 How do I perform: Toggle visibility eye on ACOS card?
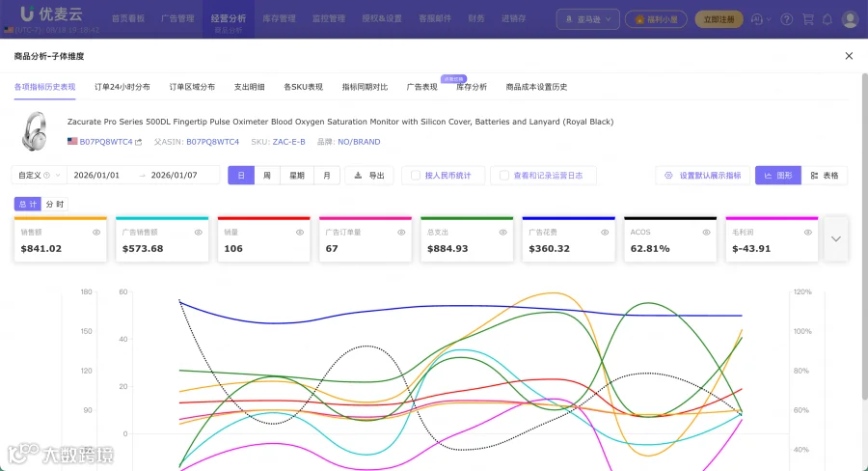click(706, 233)
